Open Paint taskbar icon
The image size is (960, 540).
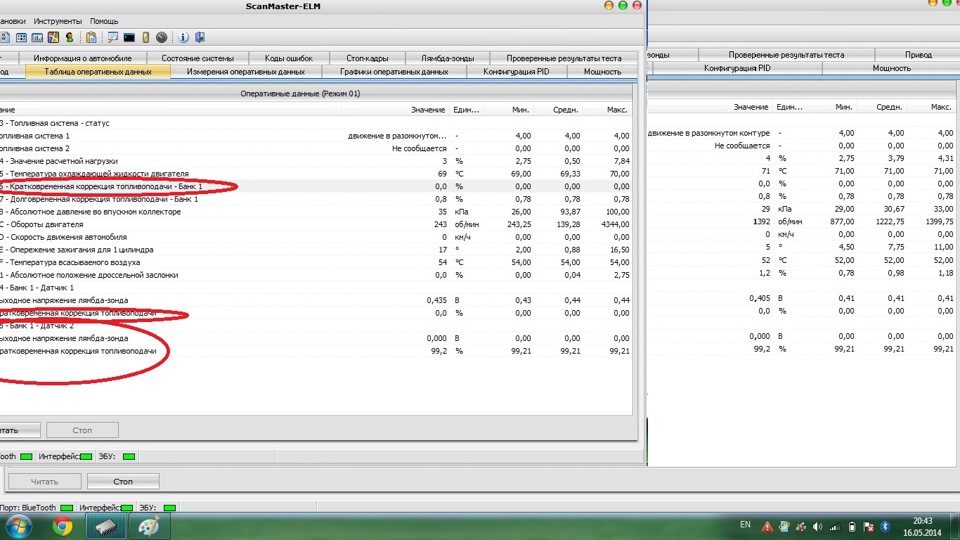click(x=148, y=526)
